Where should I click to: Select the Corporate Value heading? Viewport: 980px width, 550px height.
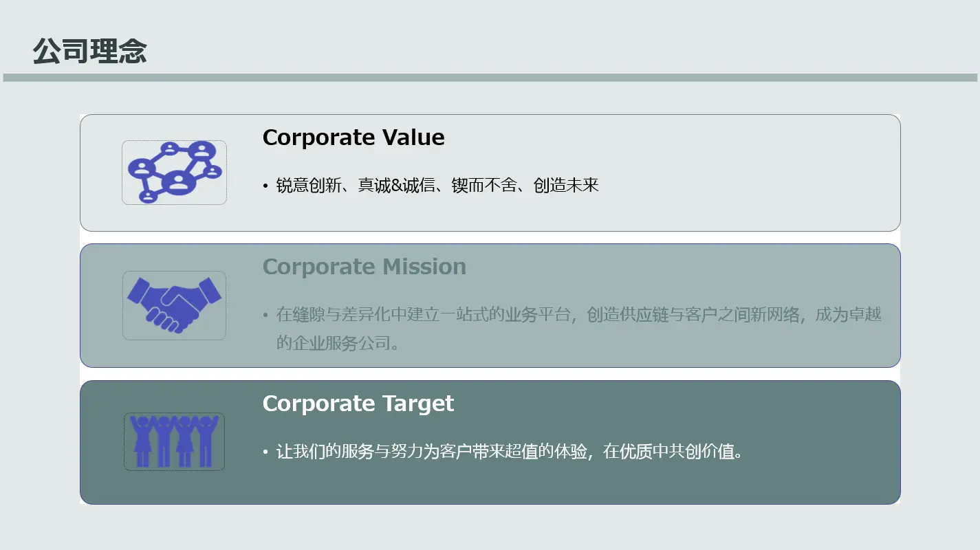pos(353,137)
